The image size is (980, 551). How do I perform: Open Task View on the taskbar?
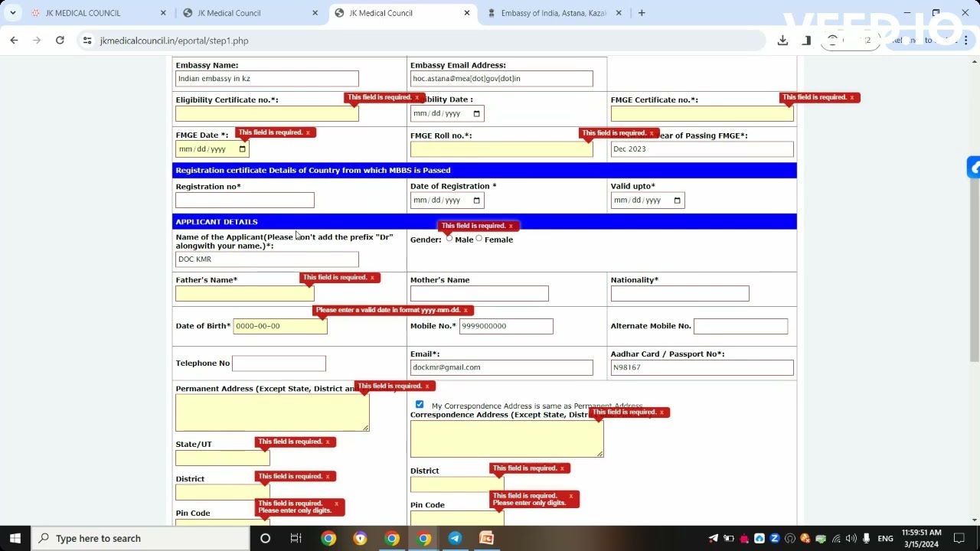[296, 538]
